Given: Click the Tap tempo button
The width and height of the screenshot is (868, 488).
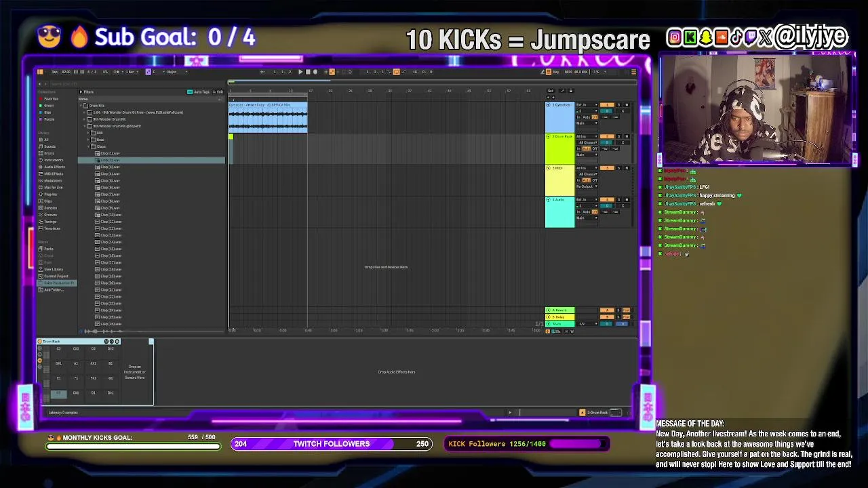Looking at the screenshot, I should pos(55,72).
